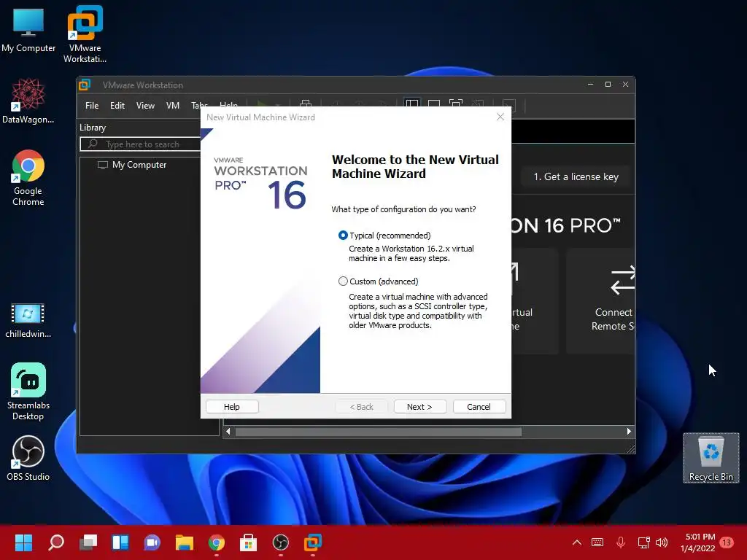Viewport: 747px width, 560px height.
Task: Select the chilledwin video file icon
Action: [x=28, y=321]
